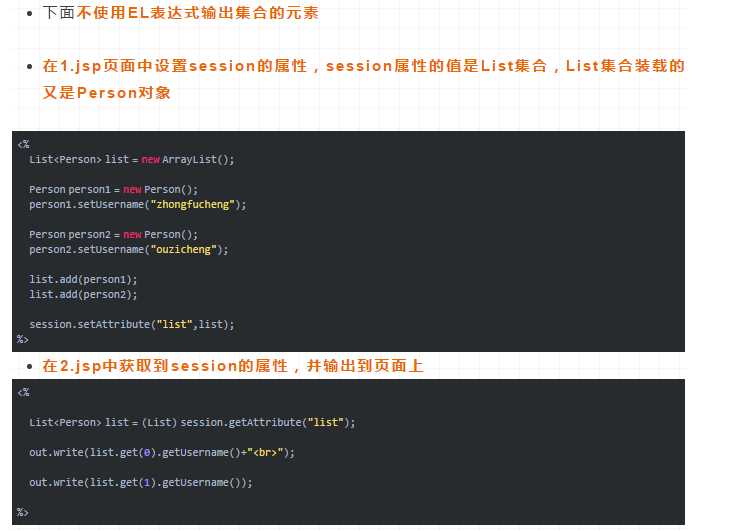
Task: Click the string "ouzicheng" in the code
Action: pos(184,249)
